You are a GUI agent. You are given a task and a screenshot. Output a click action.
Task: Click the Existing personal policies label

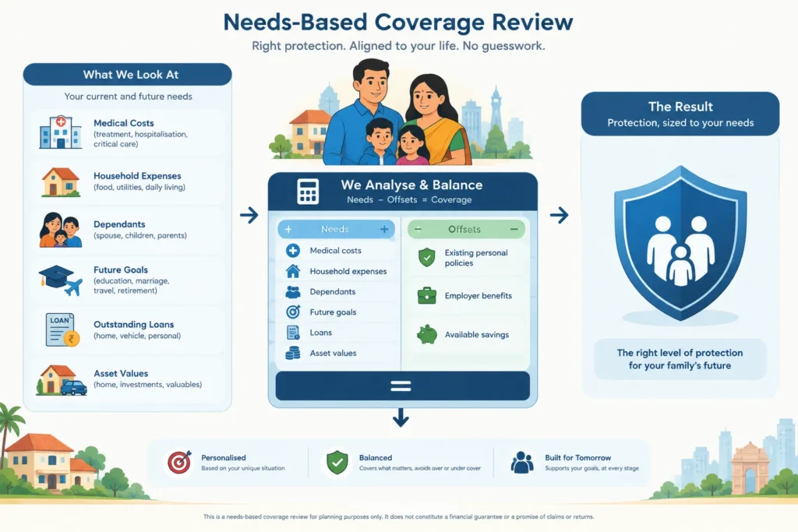(476, 258)
